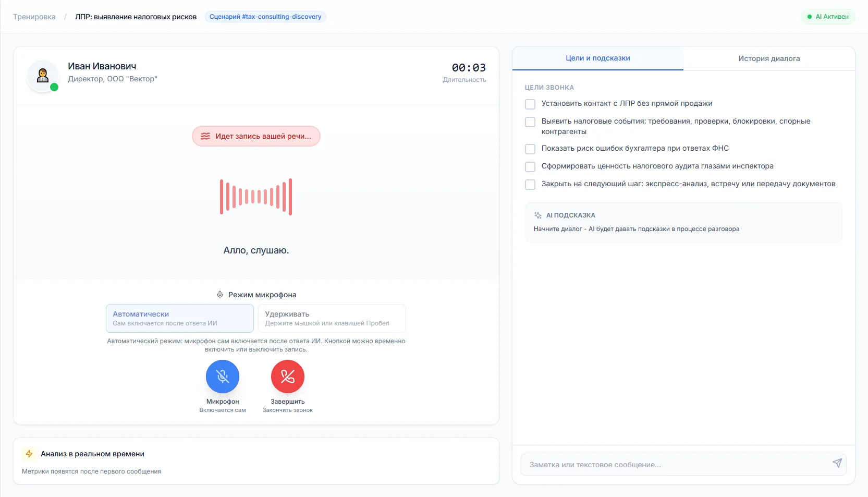Focus the note or text message field
This screenshot has width=868, height=497.
pyautogui.click(x=683, y=465)
